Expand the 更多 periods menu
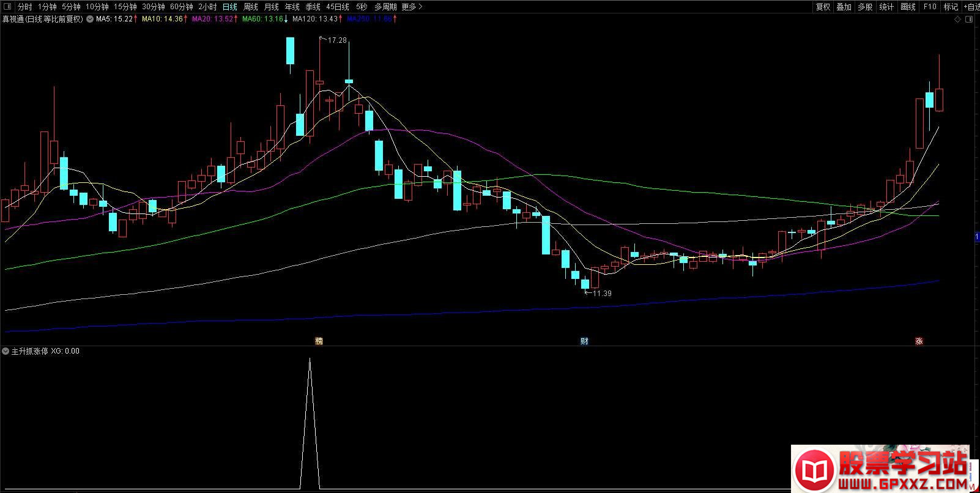The height and width of the screenshot is (493, 980). [x=412, y=7]
